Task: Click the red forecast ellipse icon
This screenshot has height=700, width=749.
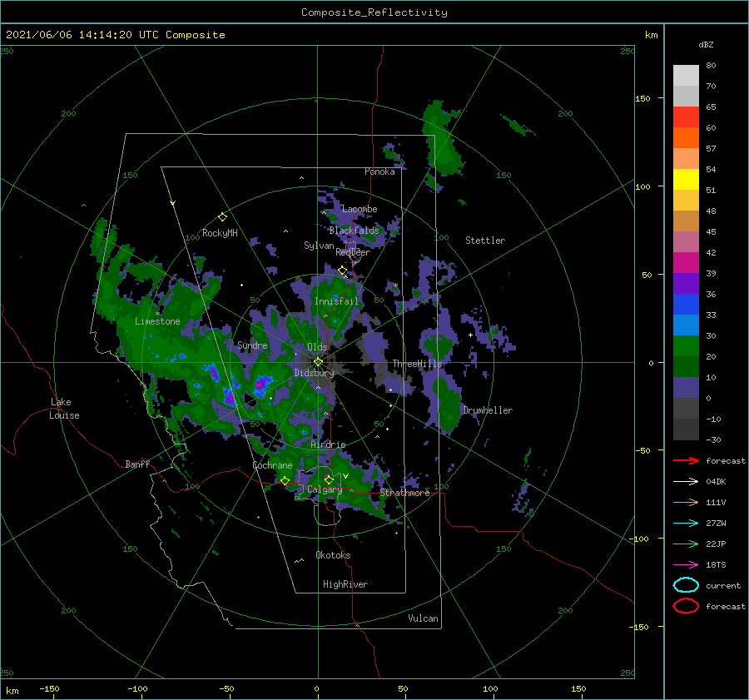Action: tap(686, 606)
